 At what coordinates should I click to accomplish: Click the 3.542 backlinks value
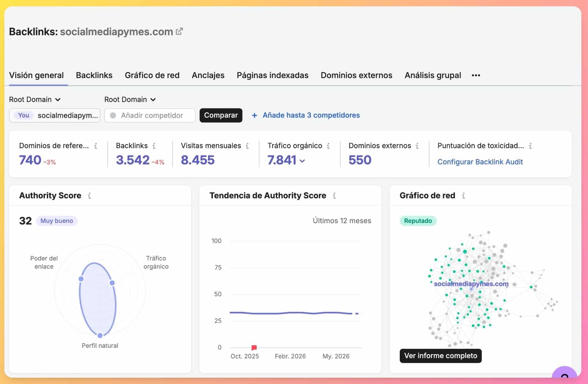coord(133,160)
